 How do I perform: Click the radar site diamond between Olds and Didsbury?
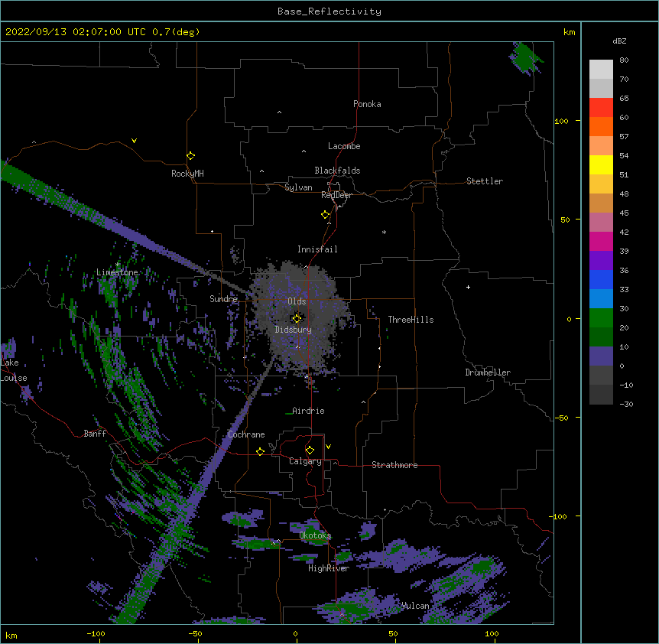tap(297, 318)
